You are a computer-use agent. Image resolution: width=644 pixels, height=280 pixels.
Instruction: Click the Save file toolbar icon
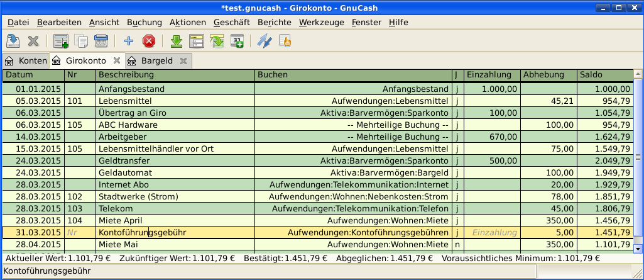pyautogui.click(x=13, y=42)
